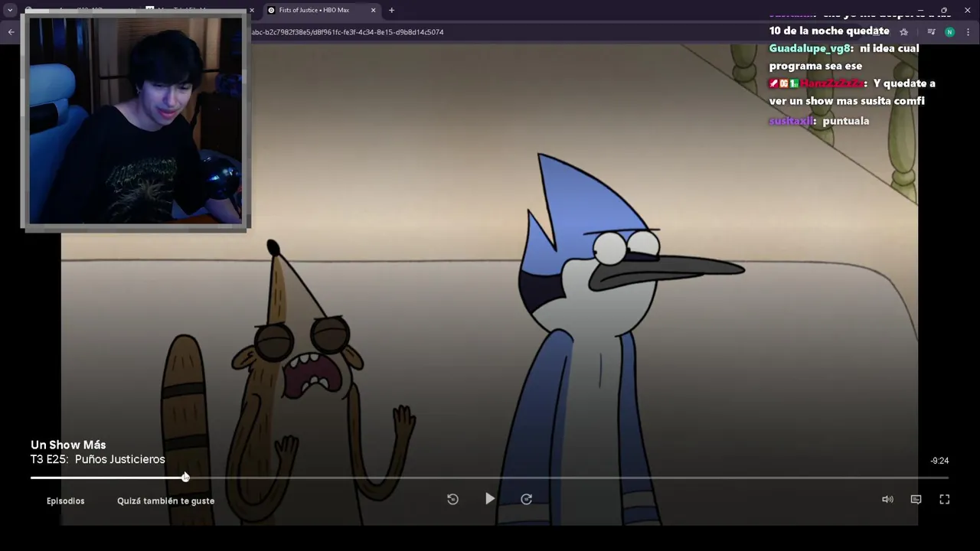Open the browser media control icon
This screenshot has width=980, height=551.
931,32
